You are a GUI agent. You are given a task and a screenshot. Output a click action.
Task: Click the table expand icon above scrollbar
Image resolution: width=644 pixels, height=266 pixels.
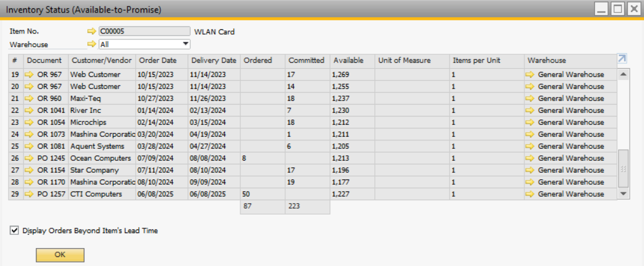[622, 59]
